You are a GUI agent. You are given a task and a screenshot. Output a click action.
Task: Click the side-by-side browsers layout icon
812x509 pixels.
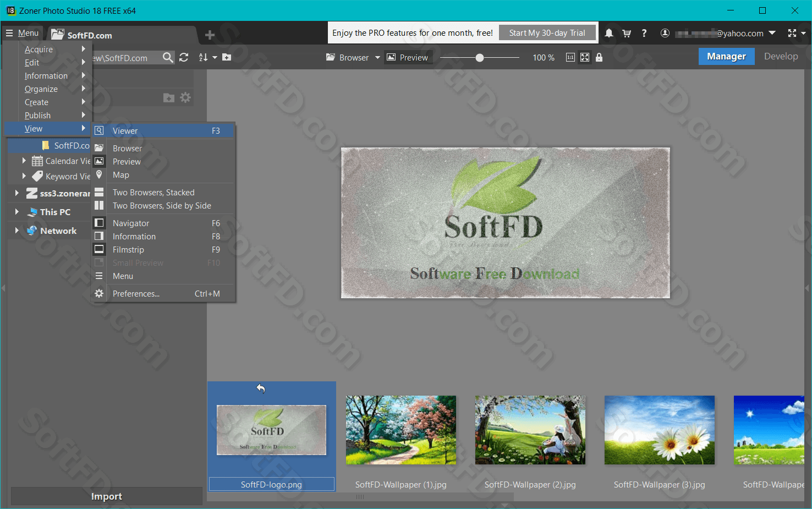[99, 205]
